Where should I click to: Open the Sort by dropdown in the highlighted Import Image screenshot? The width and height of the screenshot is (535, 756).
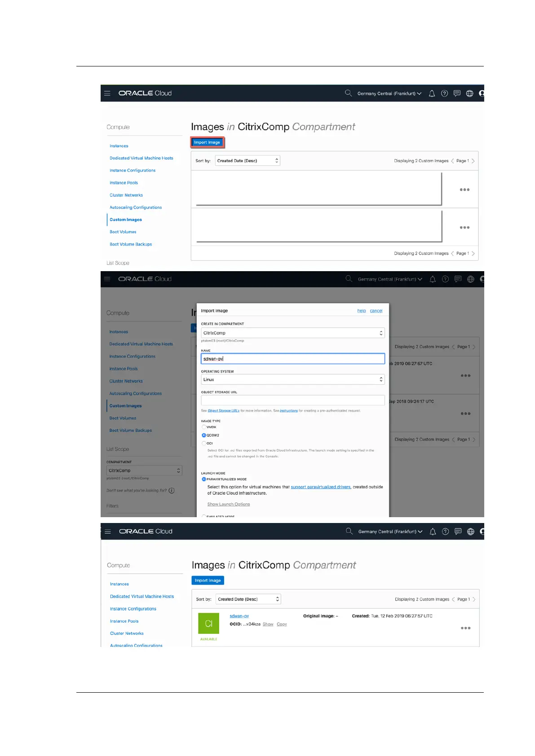[248, 161]
